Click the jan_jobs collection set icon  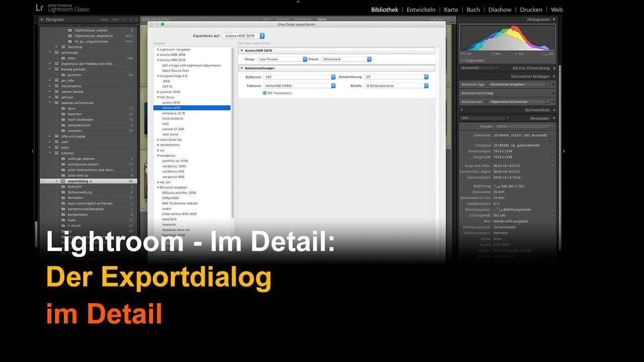pos(57,80)
